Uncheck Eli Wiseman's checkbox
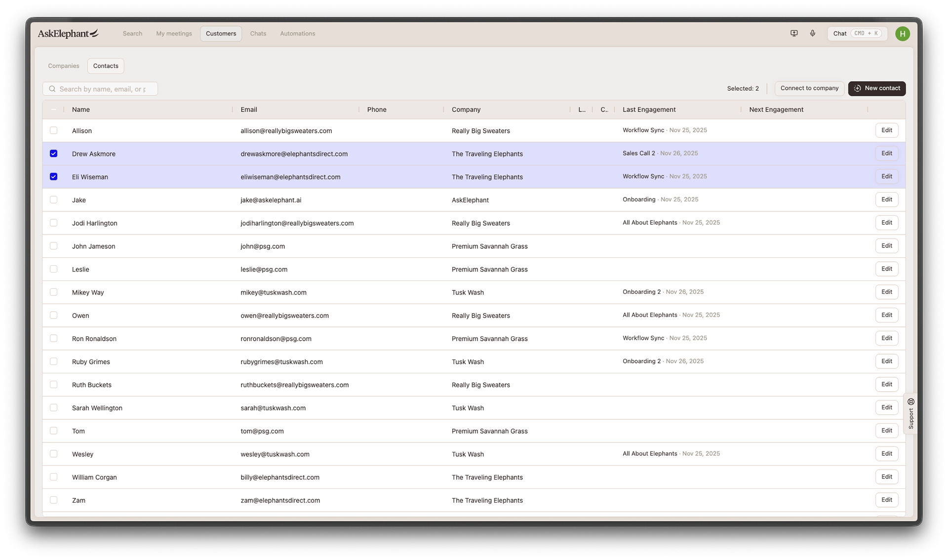 (53, 177)
